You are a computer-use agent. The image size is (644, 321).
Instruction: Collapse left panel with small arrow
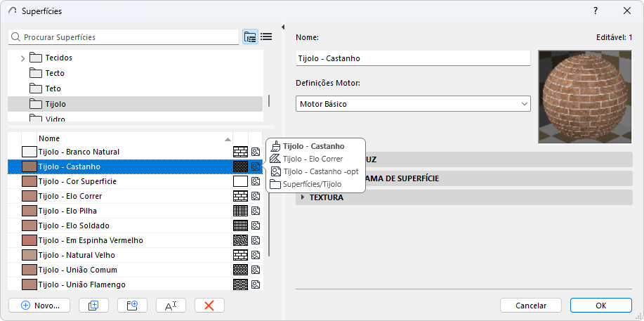(x=282, y=27)
